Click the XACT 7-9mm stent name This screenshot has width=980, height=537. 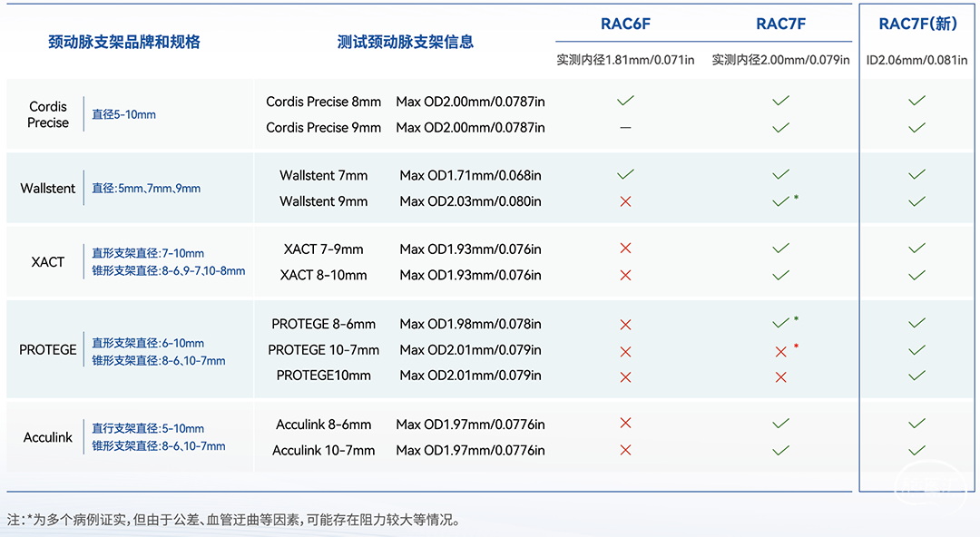coord(323,249)
